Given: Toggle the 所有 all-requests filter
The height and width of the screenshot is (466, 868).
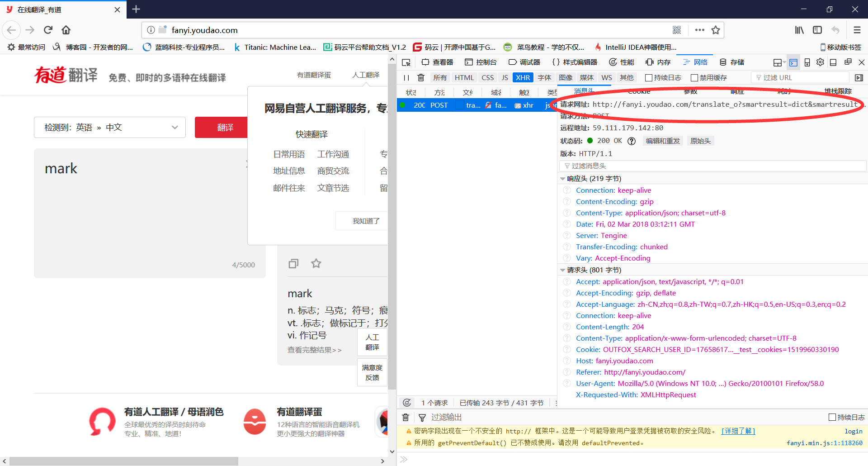Looking at the screenshot, I should (x=440, y=78).
